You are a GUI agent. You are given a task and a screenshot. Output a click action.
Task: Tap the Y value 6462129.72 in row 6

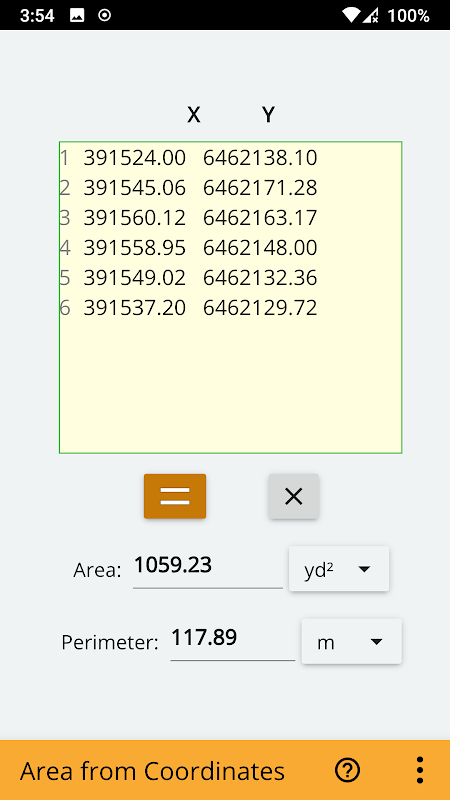(x=260, y=309)
